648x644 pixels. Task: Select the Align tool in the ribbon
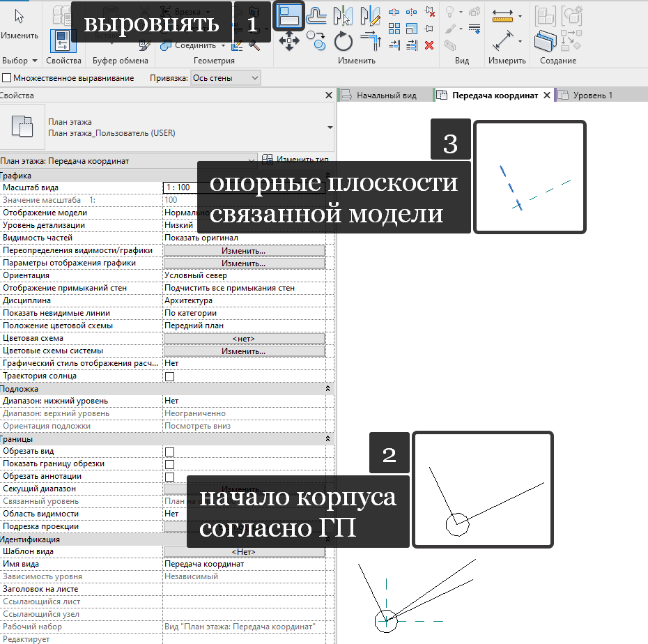289,16
